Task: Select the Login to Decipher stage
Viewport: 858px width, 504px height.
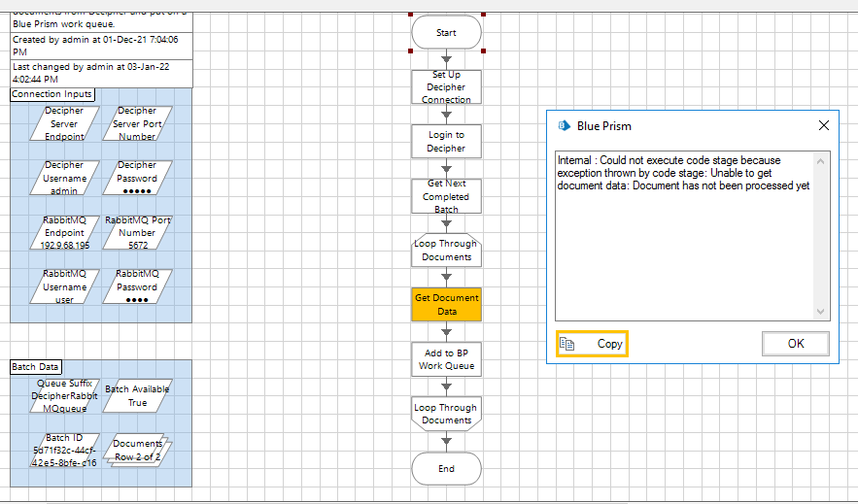Action: pyautogui.click(x=446, y=142)
